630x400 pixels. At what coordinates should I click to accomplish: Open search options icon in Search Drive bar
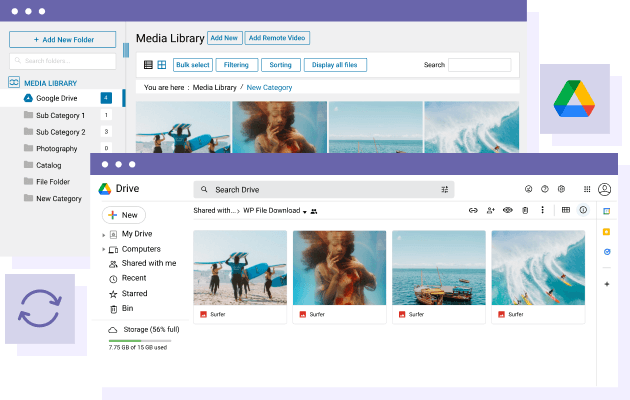445,189
